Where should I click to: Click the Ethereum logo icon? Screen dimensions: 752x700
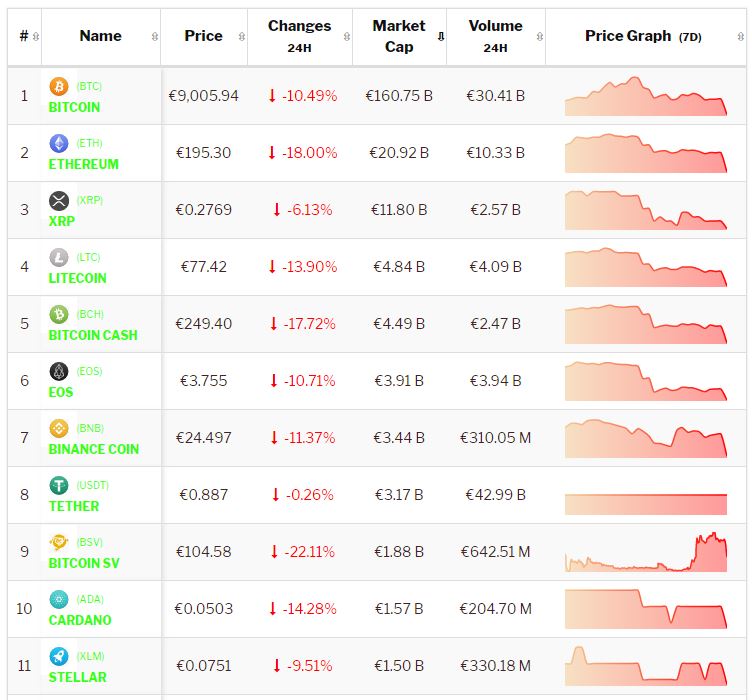(x=59, y=144)
